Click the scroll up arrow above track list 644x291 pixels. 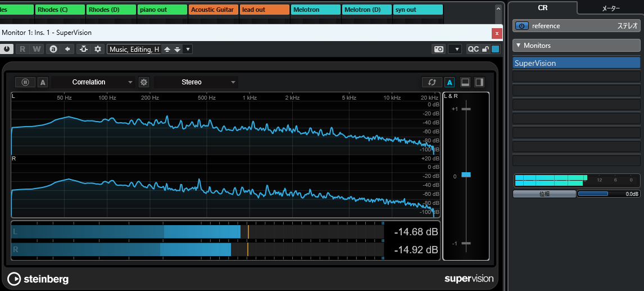(498, 8)
